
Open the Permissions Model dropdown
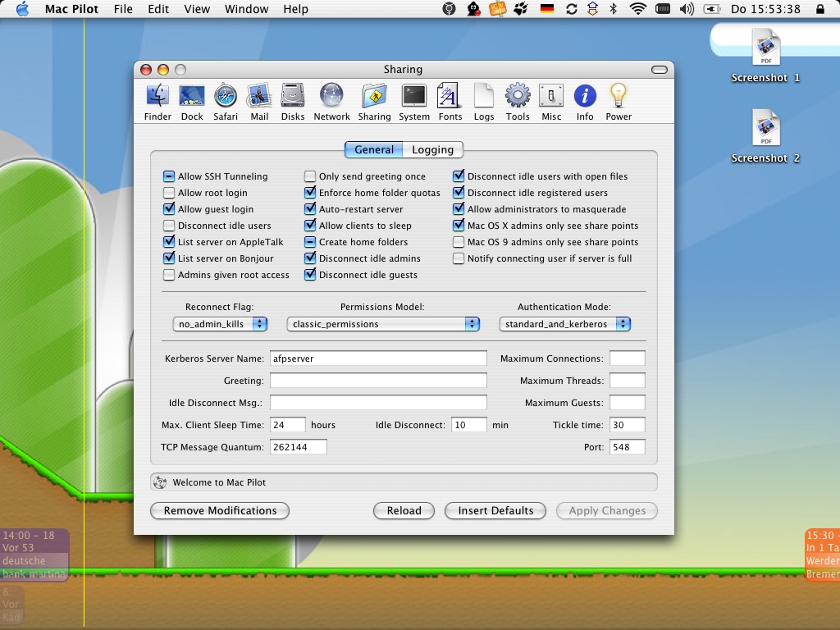[383, 324]
